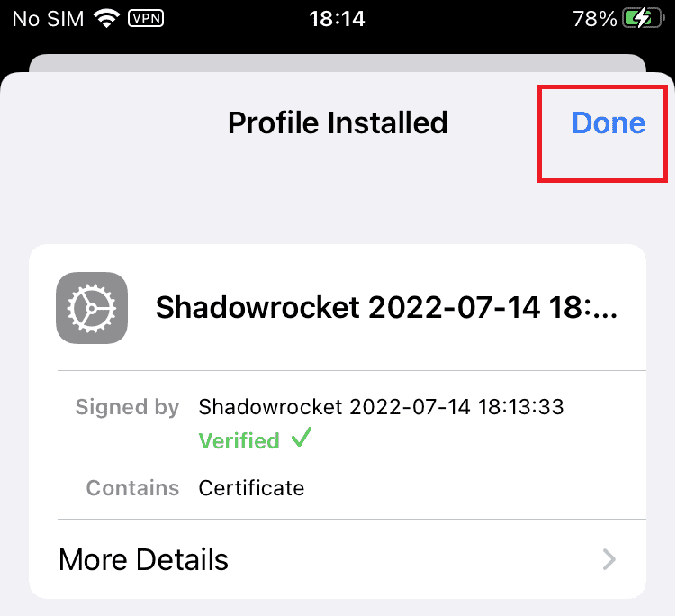Click the Contains label
Viewport: 677px width, 616px height.
click(132, 488)
